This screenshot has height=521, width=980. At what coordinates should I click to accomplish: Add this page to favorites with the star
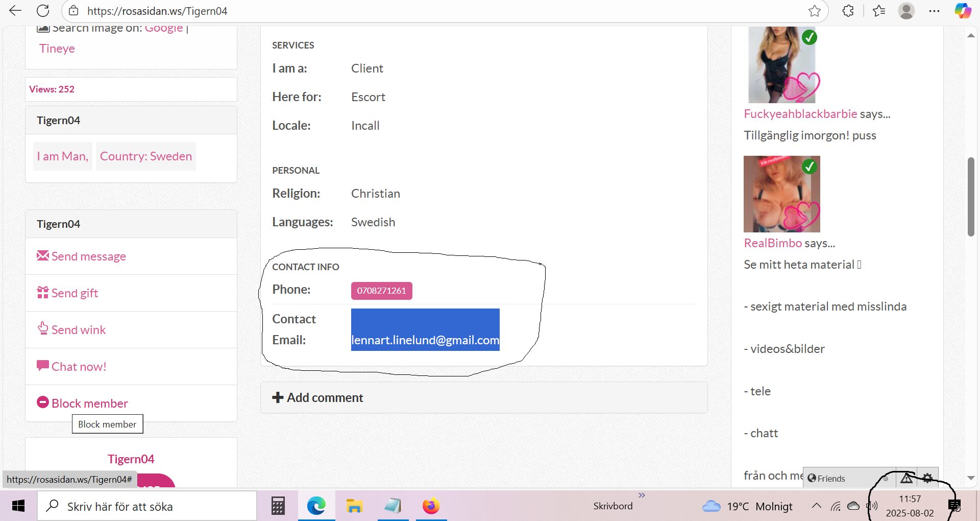pos(814,11)
